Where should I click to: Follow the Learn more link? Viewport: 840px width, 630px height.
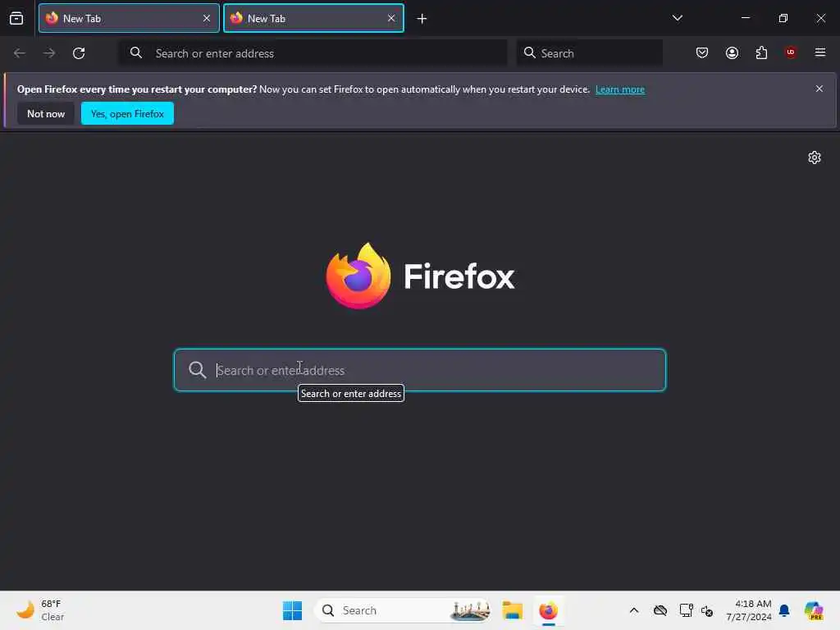click(620, 89)
